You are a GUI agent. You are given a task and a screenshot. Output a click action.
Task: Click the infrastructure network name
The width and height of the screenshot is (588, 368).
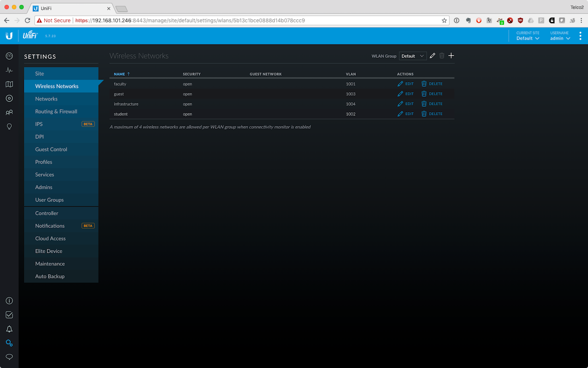pyautogui.click(x=126, y=104)
